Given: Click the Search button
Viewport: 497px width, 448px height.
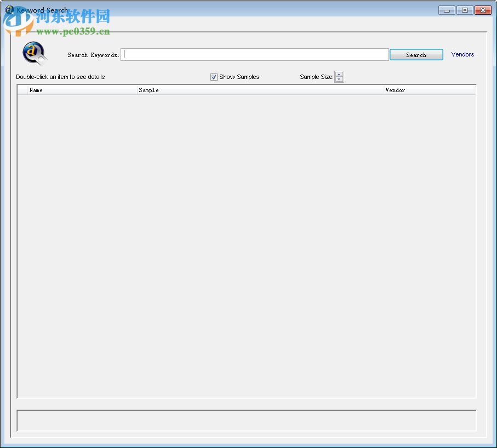Looking at the screenshot, I should pos(416,55).
